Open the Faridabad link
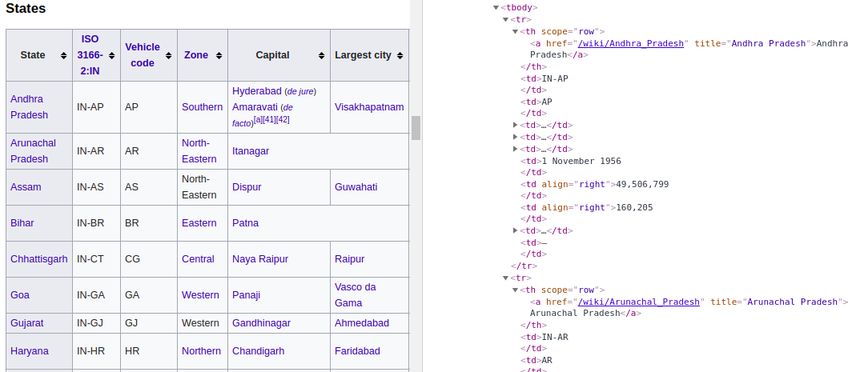 click(357, 351)
